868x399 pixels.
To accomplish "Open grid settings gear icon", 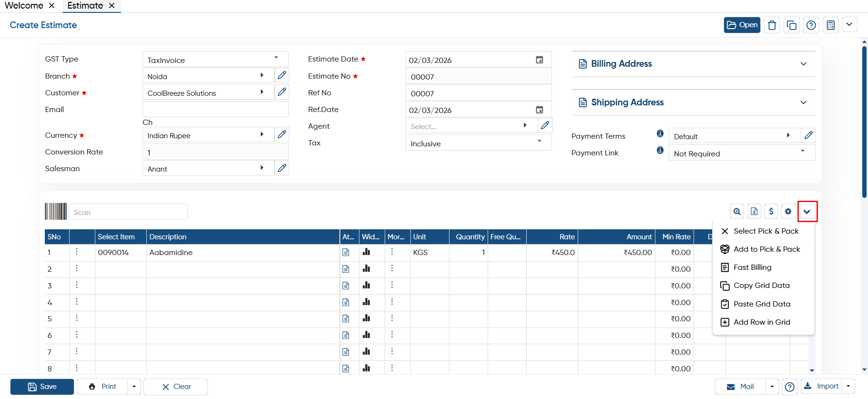I will [788, 212].
